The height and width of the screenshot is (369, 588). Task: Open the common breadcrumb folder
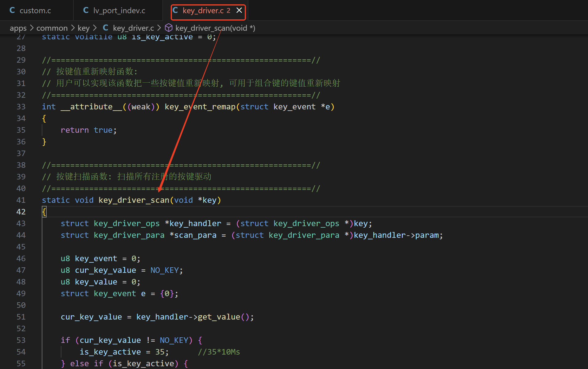coord(52,28)
